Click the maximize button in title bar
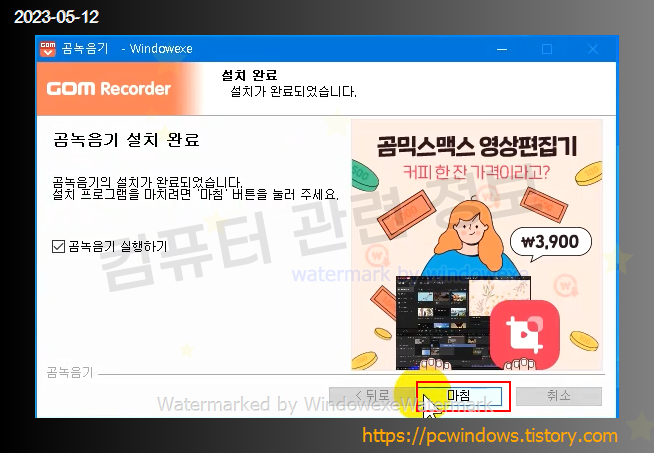 pyautogui.click(x=547, y=49)
